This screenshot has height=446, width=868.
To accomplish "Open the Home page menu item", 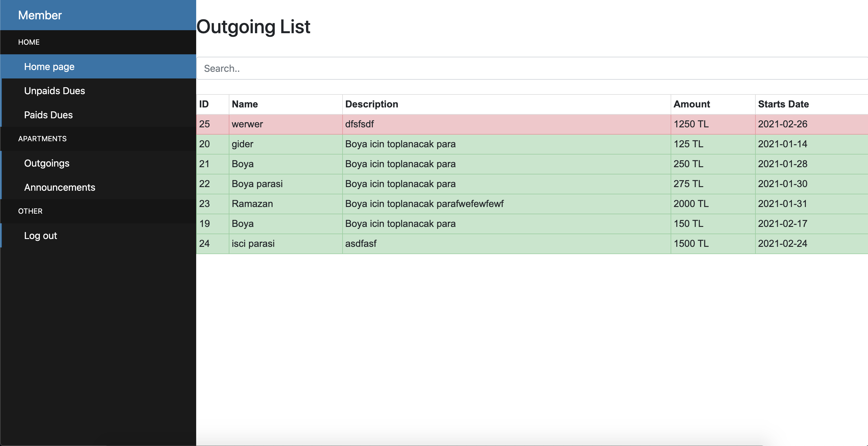I will click(x=49, y=67).
